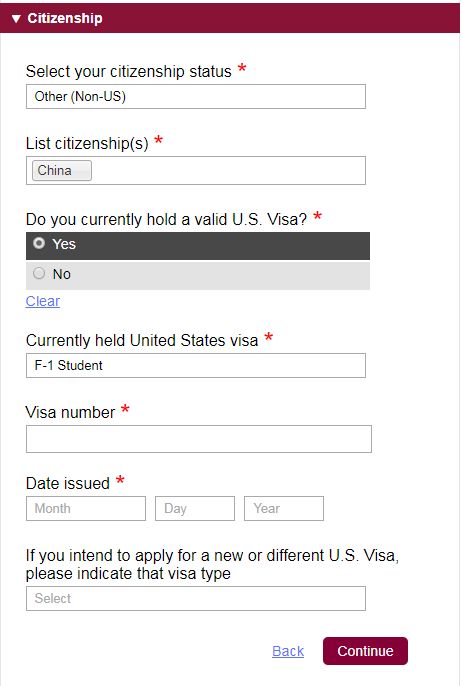The width and height of the screenshot is (463, 686).
Task: Open the citizenship status dropdown
Action: pyautogui.click(x=196, y=96)
